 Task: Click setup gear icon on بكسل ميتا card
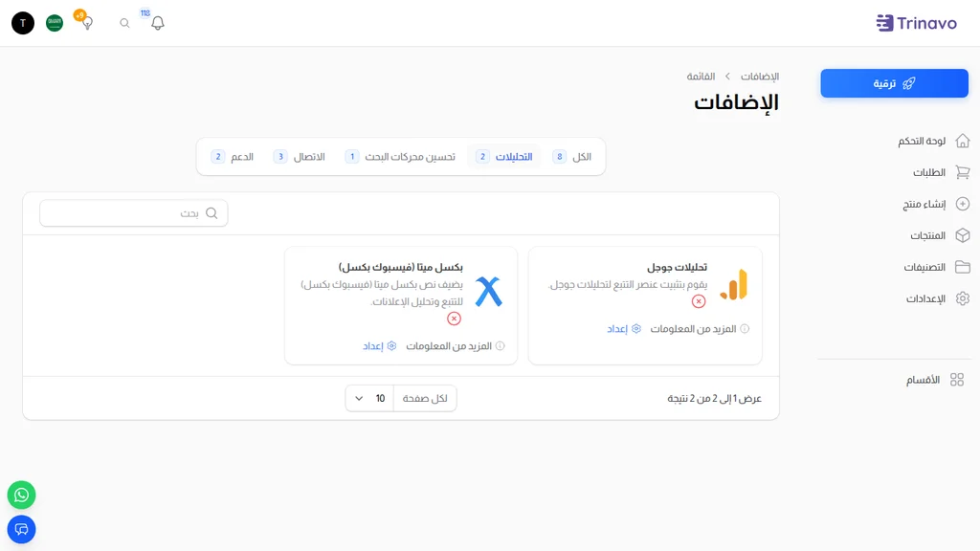391,346
